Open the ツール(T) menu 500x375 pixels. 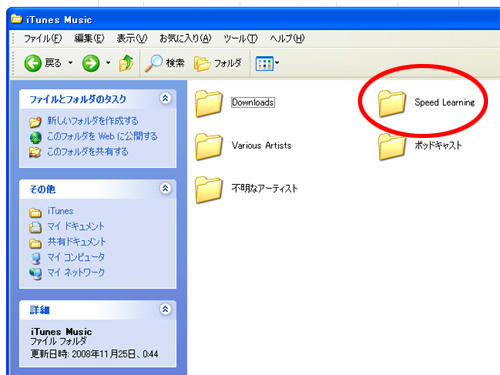[240, 39]
